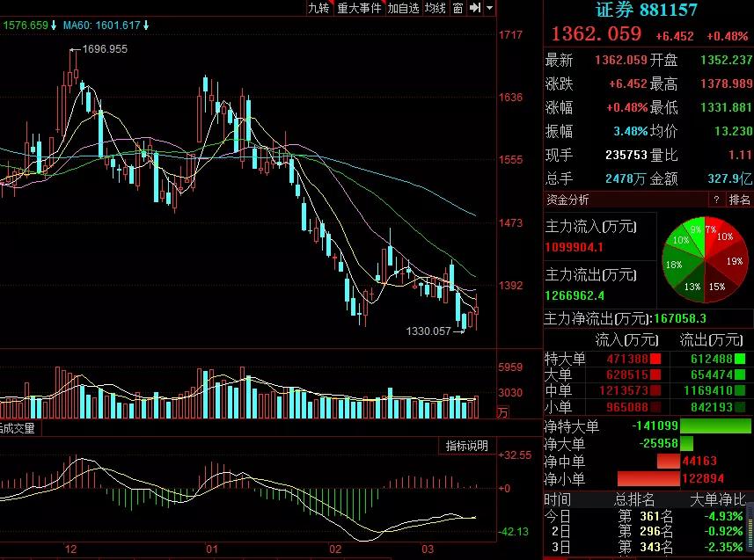Click the funds flow pie chart
The width and height of the screenshot is (754, 560).
coord(705,260)
